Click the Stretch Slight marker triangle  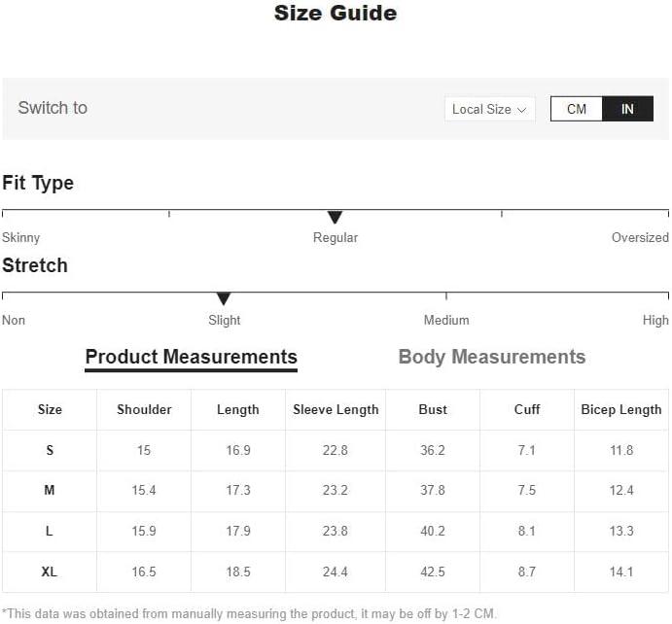coord(224,298)
